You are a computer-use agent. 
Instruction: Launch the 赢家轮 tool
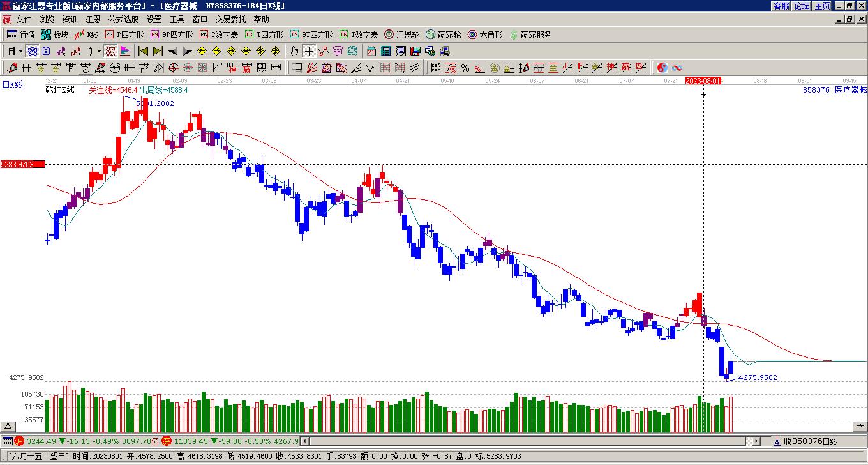(x=444, y=34)
